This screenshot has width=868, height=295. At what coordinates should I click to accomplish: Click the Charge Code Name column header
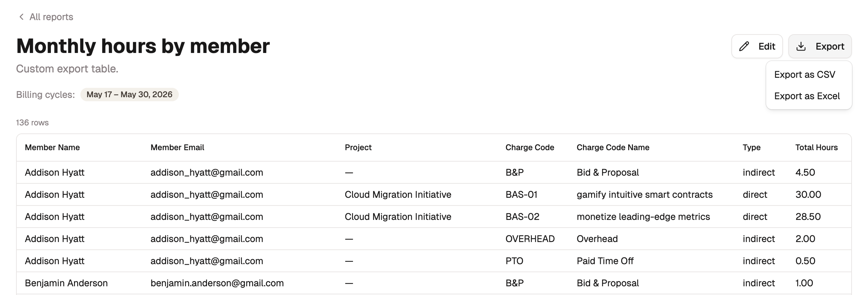click(x=613, y=147)
